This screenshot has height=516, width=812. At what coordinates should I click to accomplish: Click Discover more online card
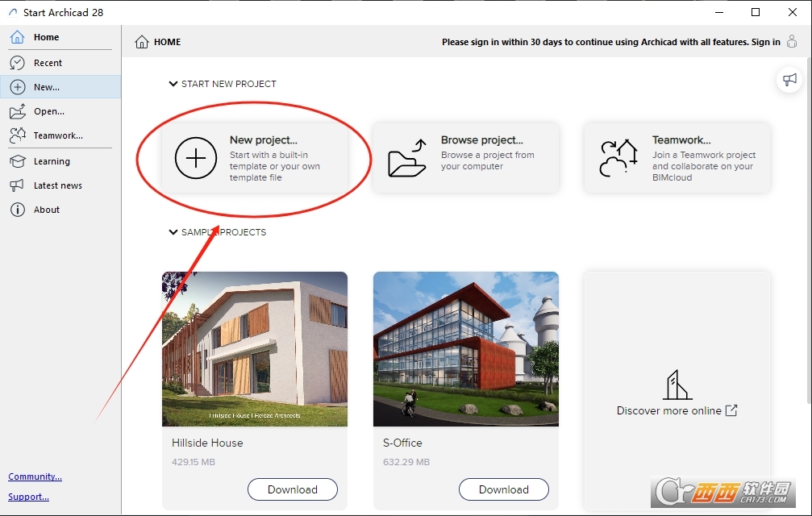tap(677, 391)
